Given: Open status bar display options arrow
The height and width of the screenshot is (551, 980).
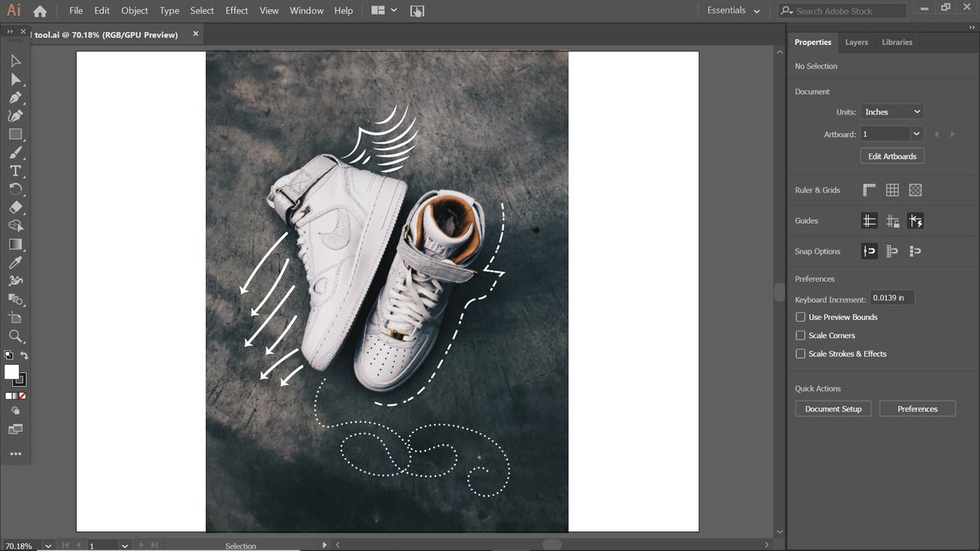Looking at the screenshot, I should 324,544.
